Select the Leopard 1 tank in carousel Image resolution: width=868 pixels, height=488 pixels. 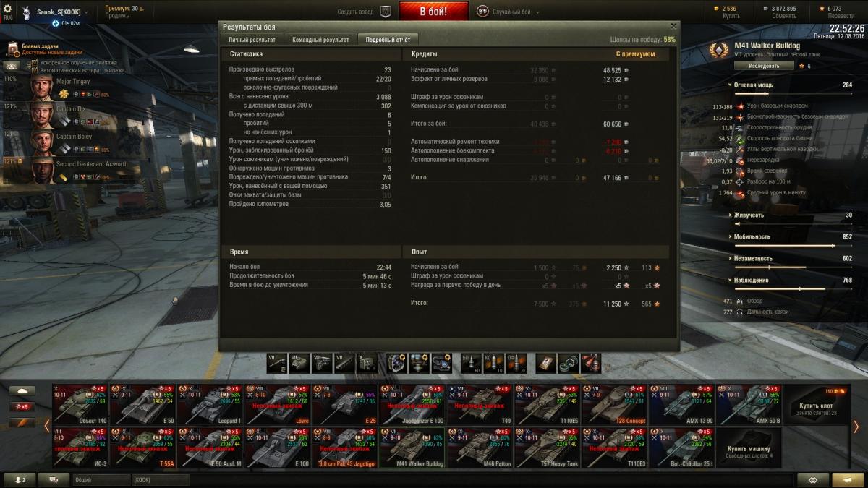209,405
